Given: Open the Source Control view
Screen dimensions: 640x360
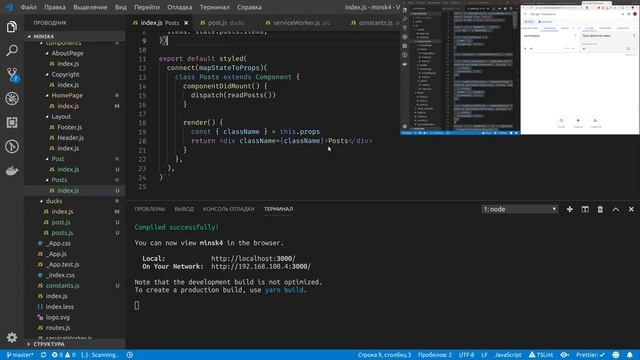Looking at the screenshot, I should point(12,75).
